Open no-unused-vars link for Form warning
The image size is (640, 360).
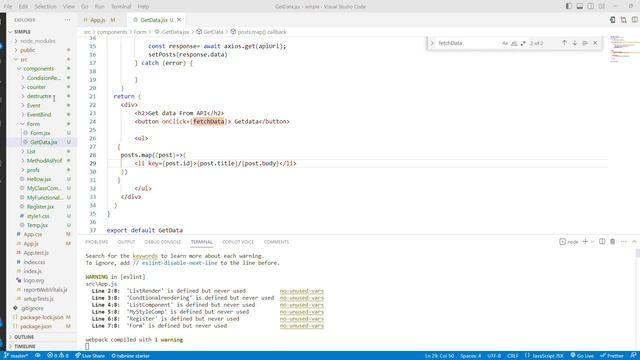pos(302,326)
